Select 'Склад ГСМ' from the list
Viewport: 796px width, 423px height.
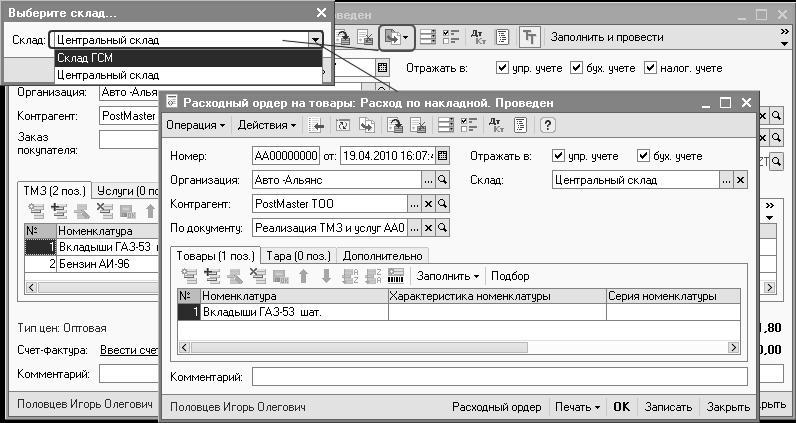click(x=189, y=59)
